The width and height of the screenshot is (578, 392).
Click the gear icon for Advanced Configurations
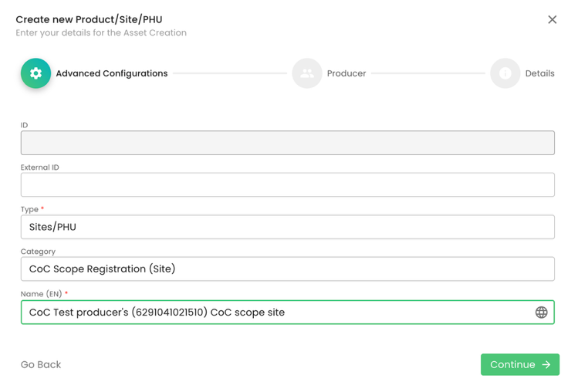coord(35,73)
